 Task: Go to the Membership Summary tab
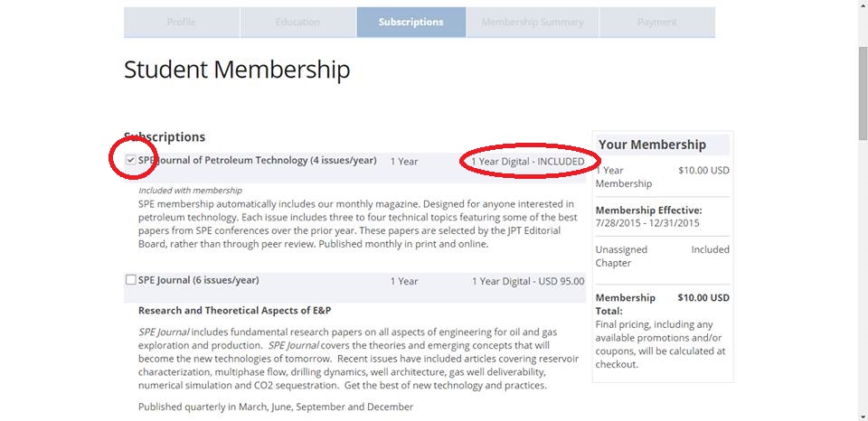[533, 23]
